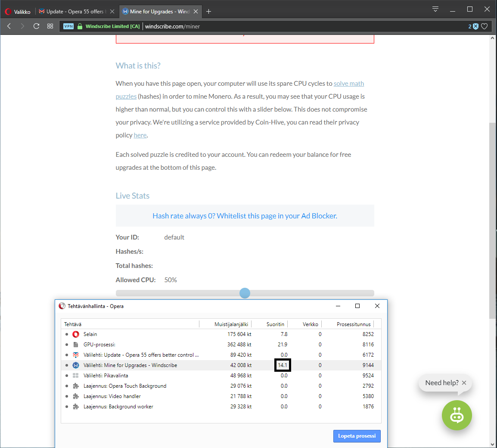Open a new tab with plus button
Image resolution: width=497 pixels, height=448 pixels.
point(208,12)
